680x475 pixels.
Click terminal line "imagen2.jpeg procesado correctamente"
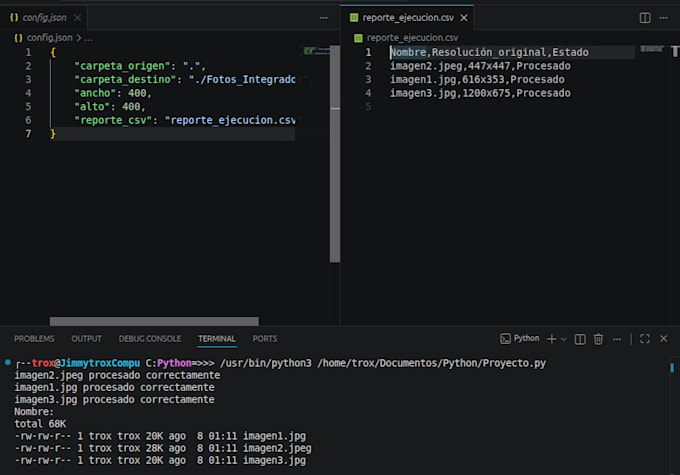coord(117,375)
